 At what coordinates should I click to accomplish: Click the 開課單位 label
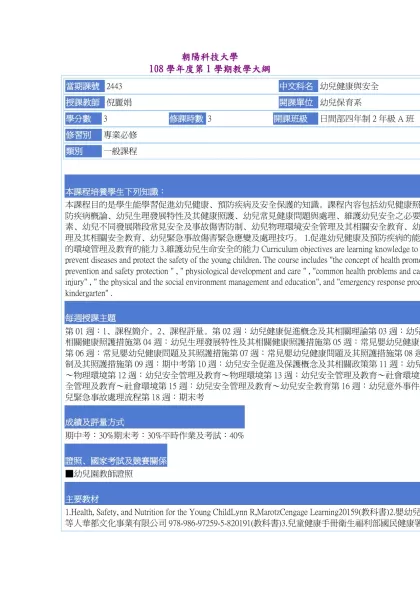point(298,102)
